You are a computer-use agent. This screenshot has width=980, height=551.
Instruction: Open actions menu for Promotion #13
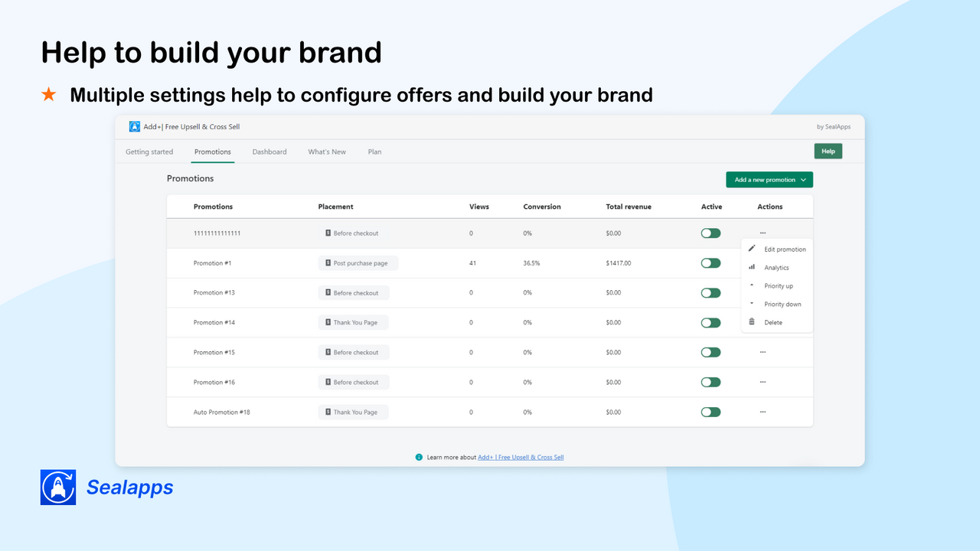point(763,292)
